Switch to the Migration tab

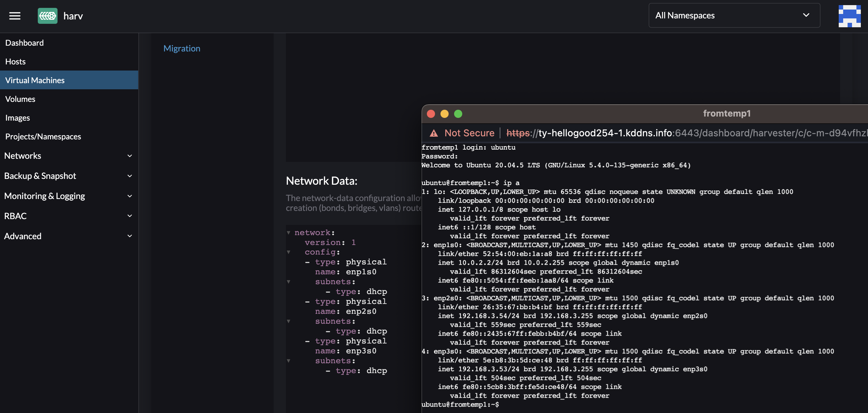[182, 48]
